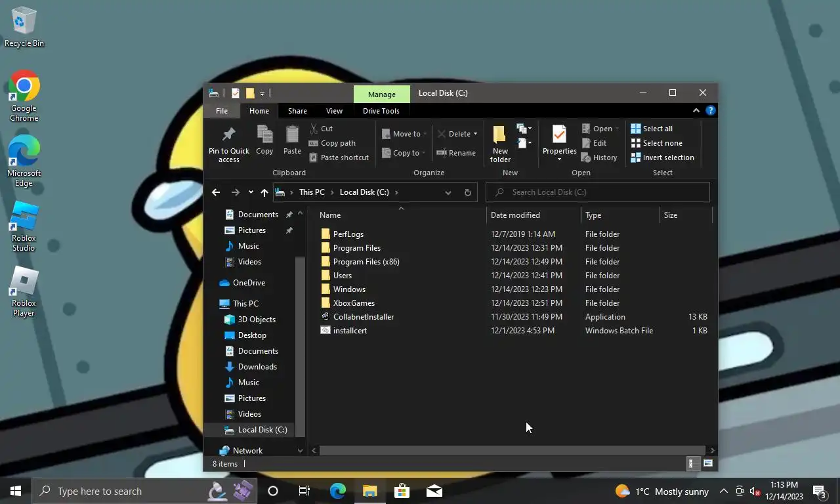840x504 pixels.
Task: Click This PC in address breadcrumb
Action: pyautogui.click(x=312, y=192)
